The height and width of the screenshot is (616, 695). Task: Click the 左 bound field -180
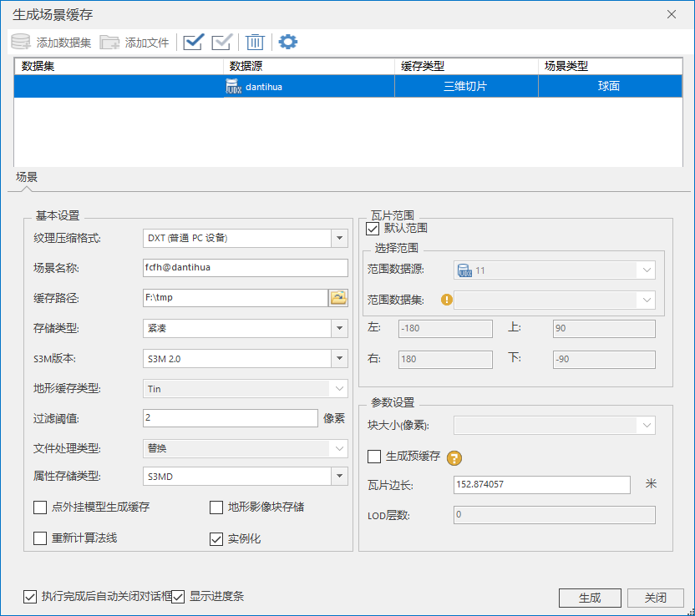(x=445, y=329)
